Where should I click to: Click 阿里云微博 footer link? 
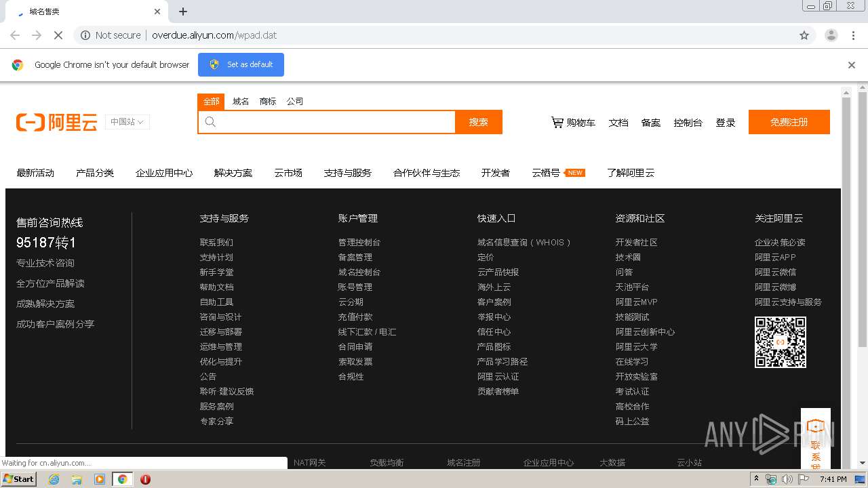coord(775,287)
